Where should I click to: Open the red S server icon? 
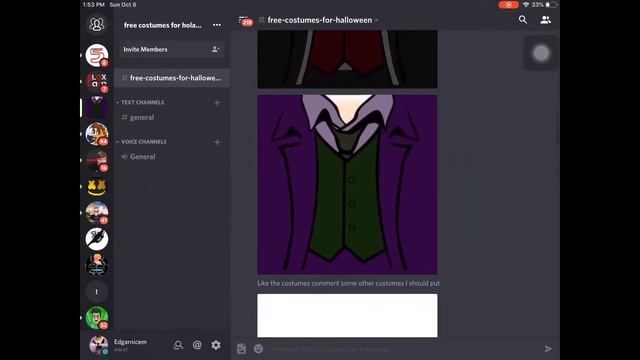tap(97, 55)
